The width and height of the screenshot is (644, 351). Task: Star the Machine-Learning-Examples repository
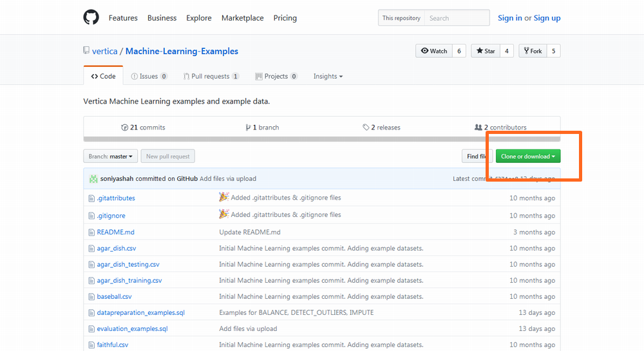486,51
